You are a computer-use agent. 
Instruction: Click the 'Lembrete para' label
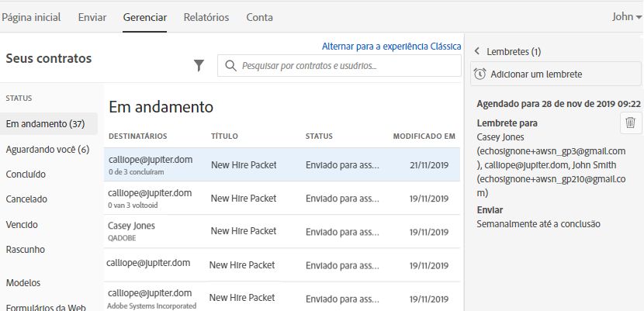tap(507, 123)
